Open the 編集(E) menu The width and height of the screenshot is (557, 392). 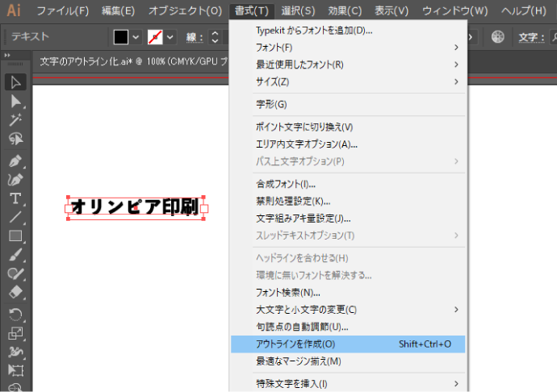(x=119, y=10)
